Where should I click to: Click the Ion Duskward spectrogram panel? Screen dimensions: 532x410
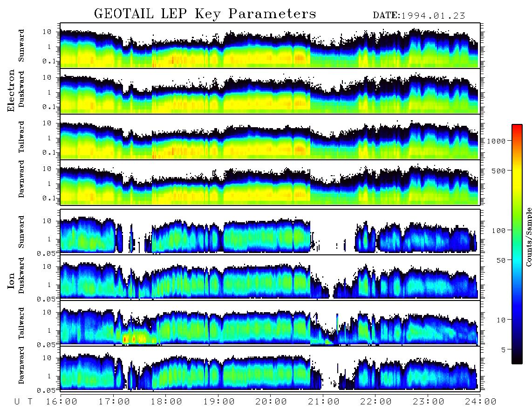[270, 277]
